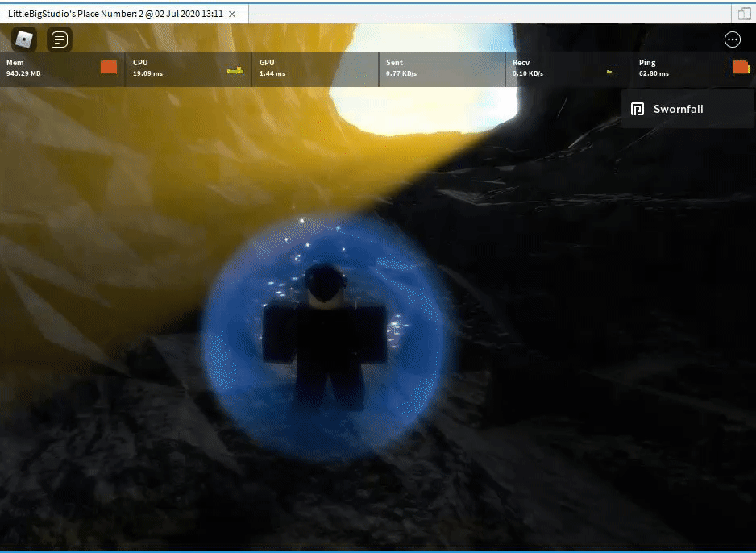Click the 0.77 KB/s sent value
The height and width of the screenshot is (553, 756).
pos(401,74)
